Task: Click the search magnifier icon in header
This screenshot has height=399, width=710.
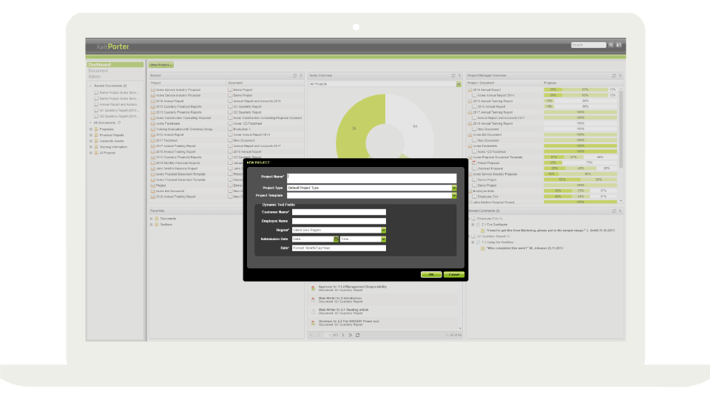Action: 611,45
